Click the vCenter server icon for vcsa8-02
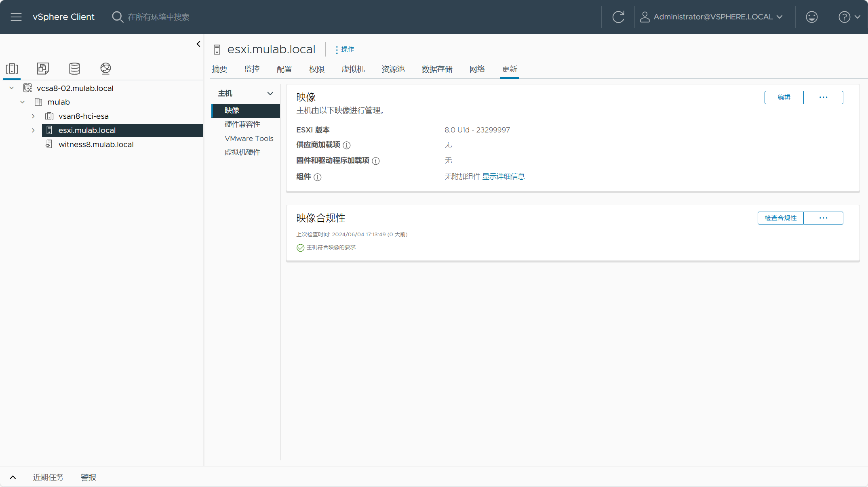Viewport: 868px width, 487px height. (27, 88)
